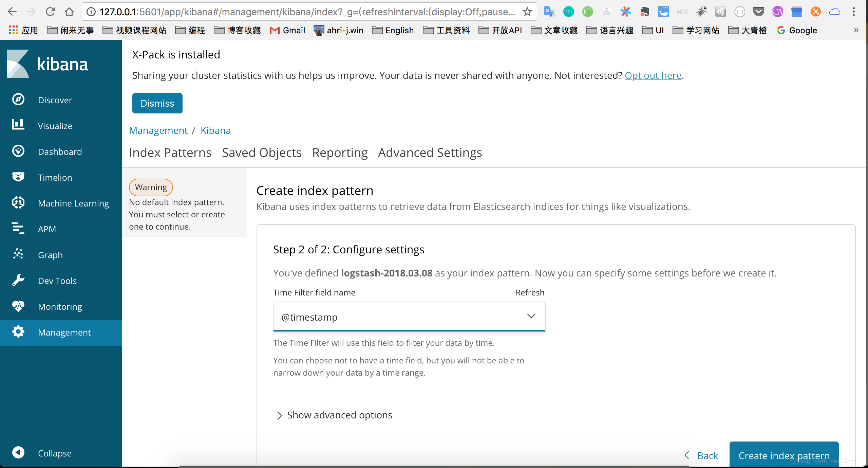Show more bookmarks with double chevron
This screenshot has width=868, height=468.
pos(856,30)
